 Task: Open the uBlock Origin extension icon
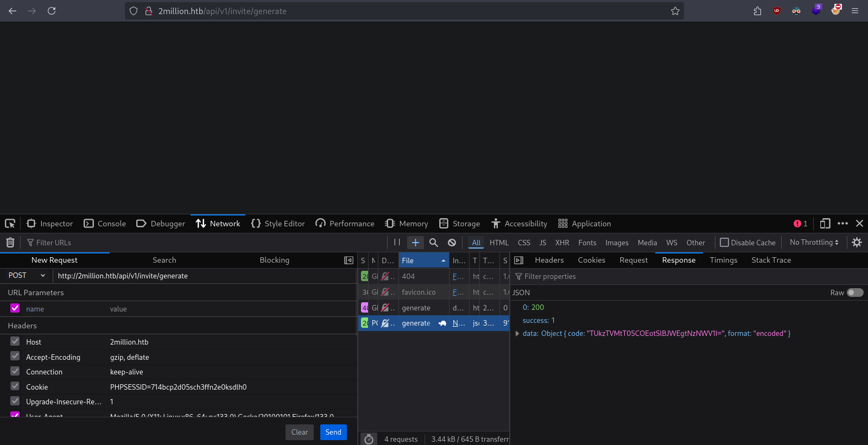pos(777,11)
